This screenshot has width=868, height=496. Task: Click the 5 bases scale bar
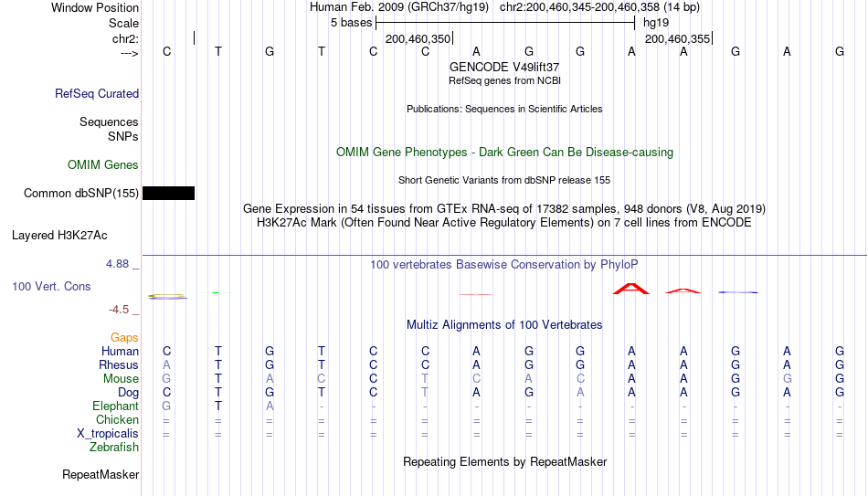coord(505,23)
